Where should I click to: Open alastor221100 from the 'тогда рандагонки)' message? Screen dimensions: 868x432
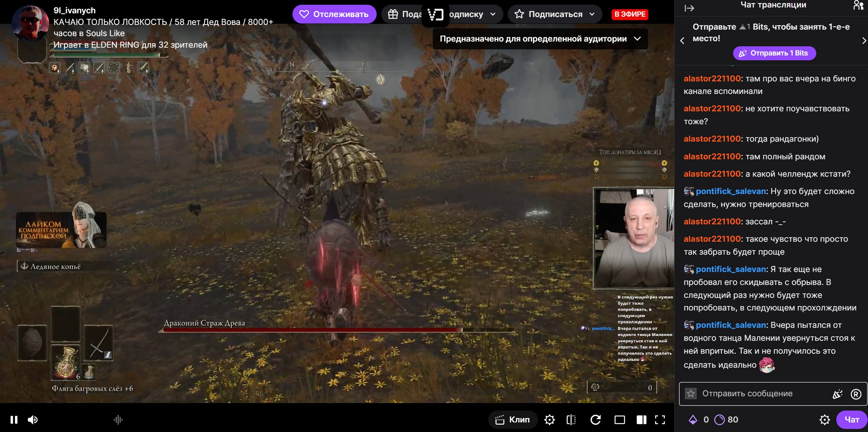(712, 139)
